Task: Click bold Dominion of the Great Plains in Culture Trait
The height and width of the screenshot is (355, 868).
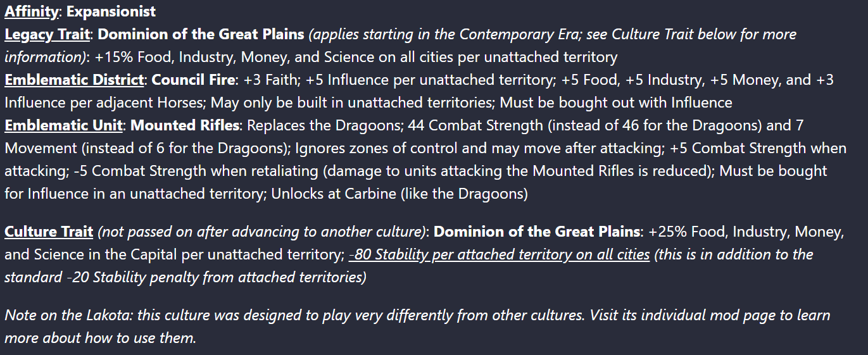Action: point(537,232)
